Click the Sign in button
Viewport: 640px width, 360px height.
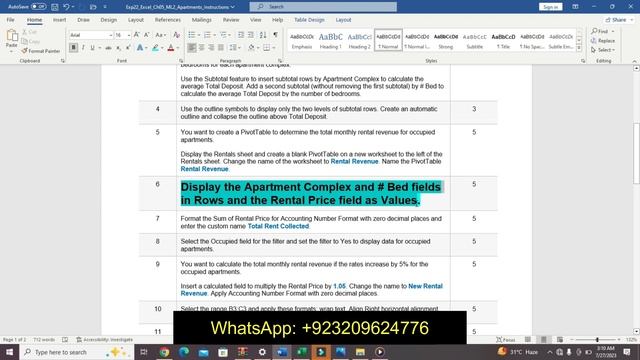[x=550, y=7]
